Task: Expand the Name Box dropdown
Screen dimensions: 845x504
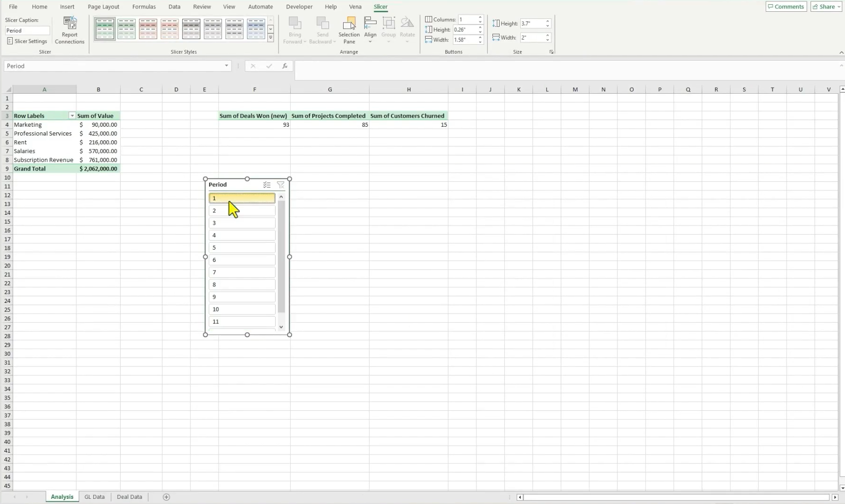Action: (x=226, y=66)
